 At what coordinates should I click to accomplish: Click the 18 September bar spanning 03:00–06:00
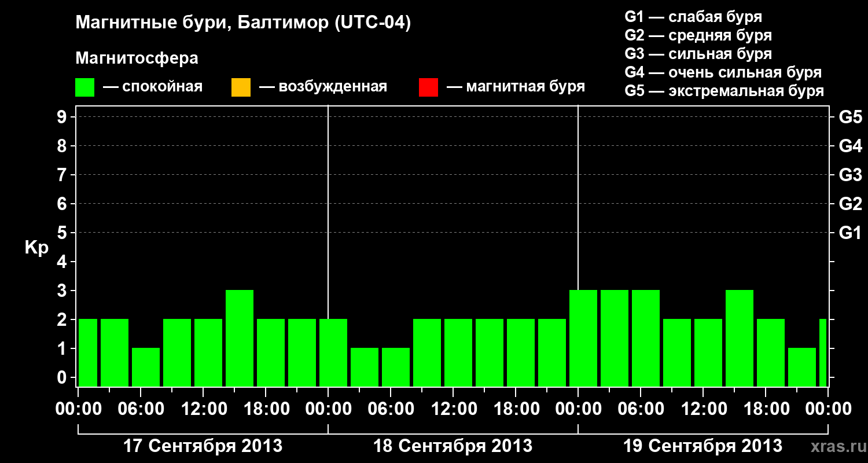coord(365,367)
